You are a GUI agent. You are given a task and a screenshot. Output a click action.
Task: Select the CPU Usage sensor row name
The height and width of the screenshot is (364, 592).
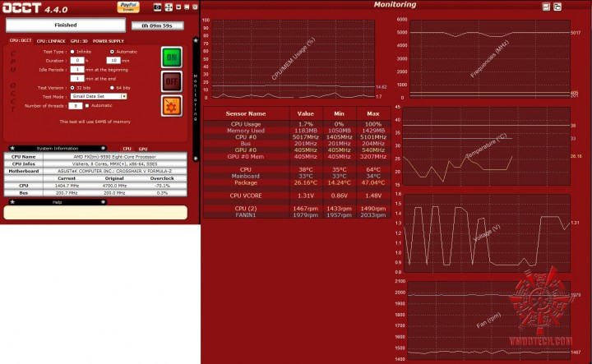pos(246,124)
